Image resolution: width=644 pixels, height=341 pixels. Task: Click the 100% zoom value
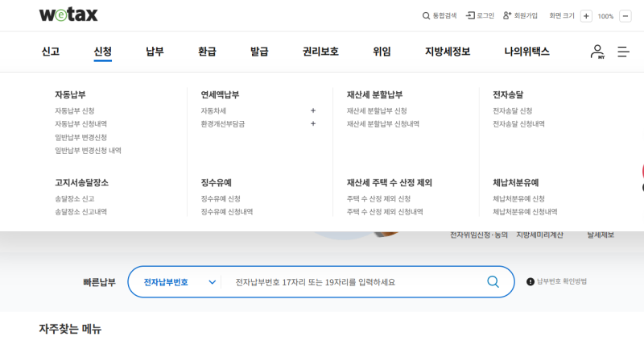(605, 16)
